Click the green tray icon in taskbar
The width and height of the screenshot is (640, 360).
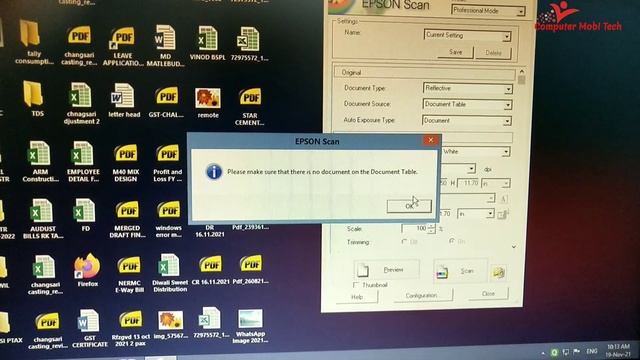tap(554, 352)
